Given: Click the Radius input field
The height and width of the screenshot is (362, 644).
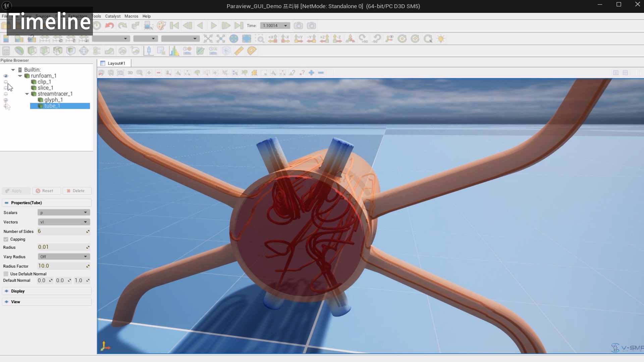Looking at the screenshot, I should (62, 247).
